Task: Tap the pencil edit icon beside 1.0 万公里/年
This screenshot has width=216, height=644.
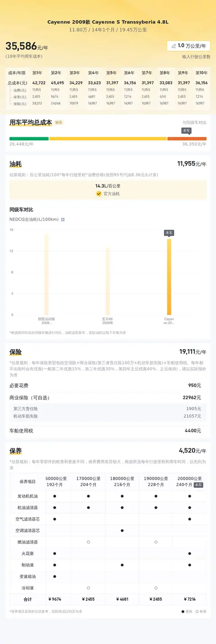Action: 174,46
